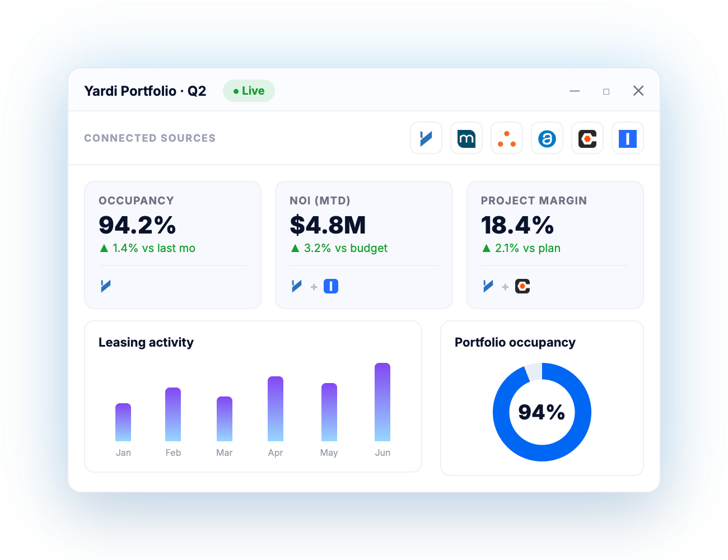Select the Jun bar in Leasing activity
This screenshot has width=728, height=560.
[382, 402]
